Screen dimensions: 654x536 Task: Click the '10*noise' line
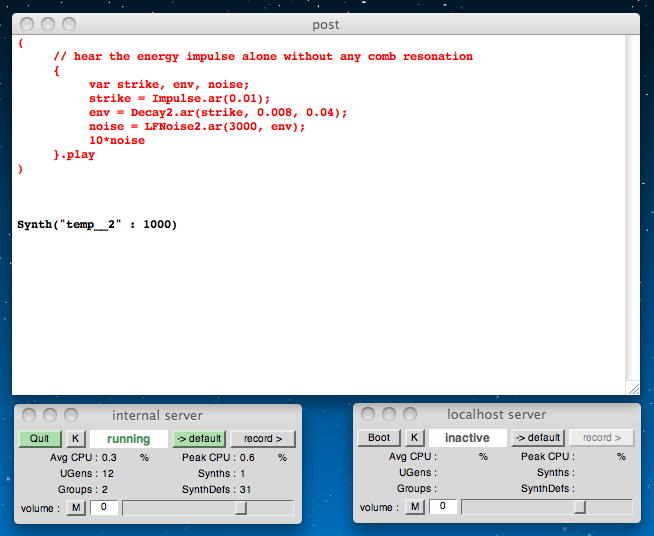[x=117, y=141]
